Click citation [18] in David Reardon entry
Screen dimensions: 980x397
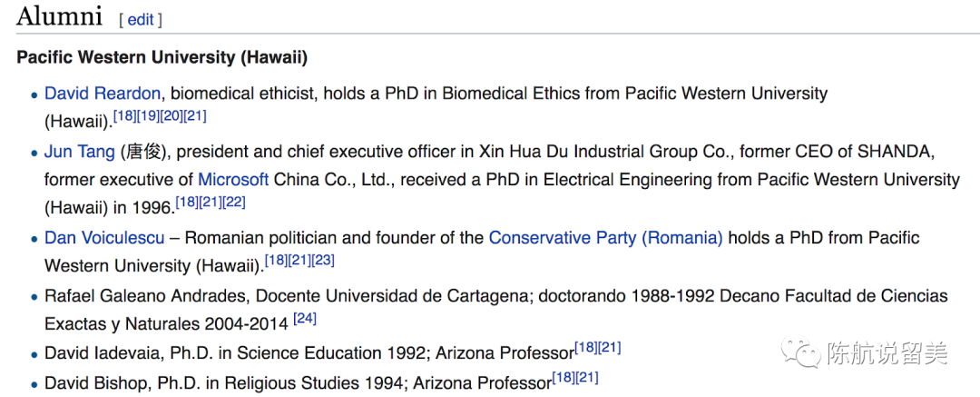pos(124,115)
